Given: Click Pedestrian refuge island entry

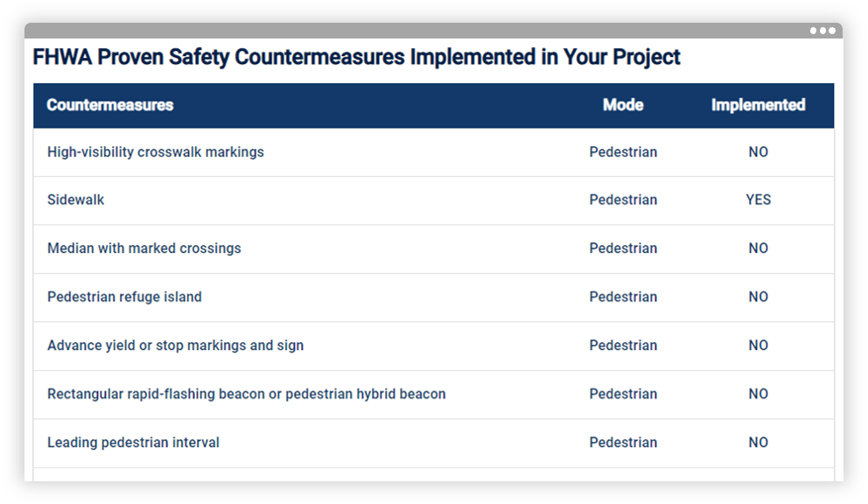Looking at the screenshot, I should [124, 297].
